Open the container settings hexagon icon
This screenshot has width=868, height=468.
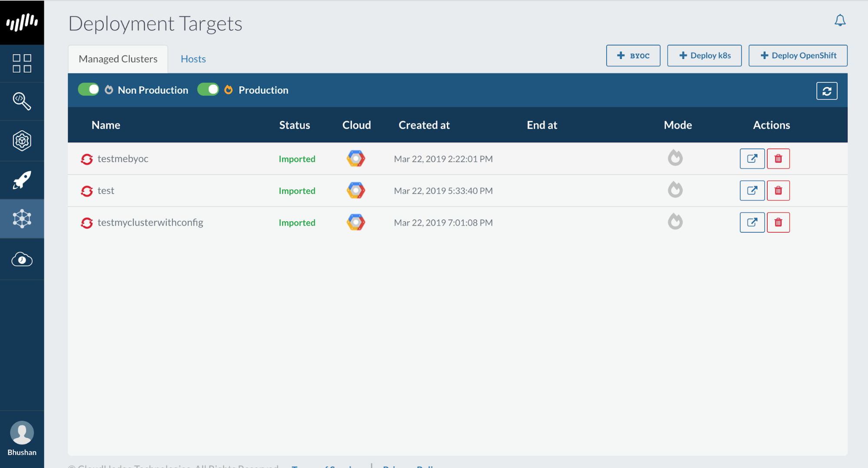tap(22, 140)
